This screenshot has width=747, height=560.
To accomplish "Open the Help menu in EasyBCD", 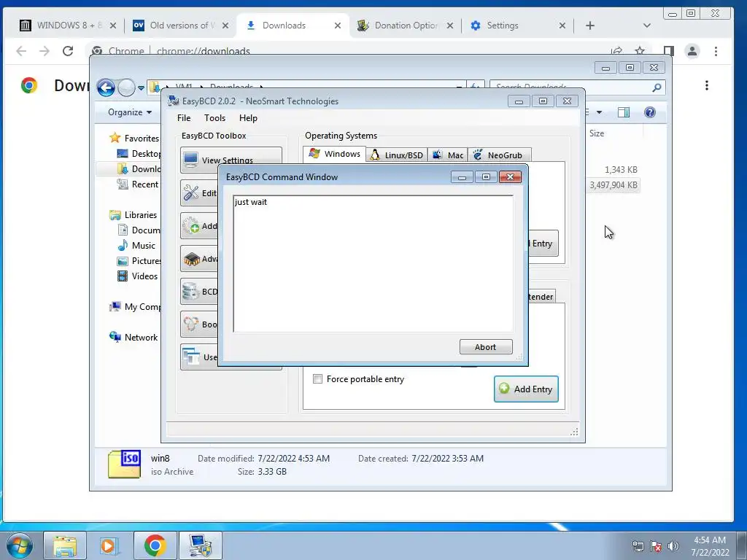I will click(248, 118).
